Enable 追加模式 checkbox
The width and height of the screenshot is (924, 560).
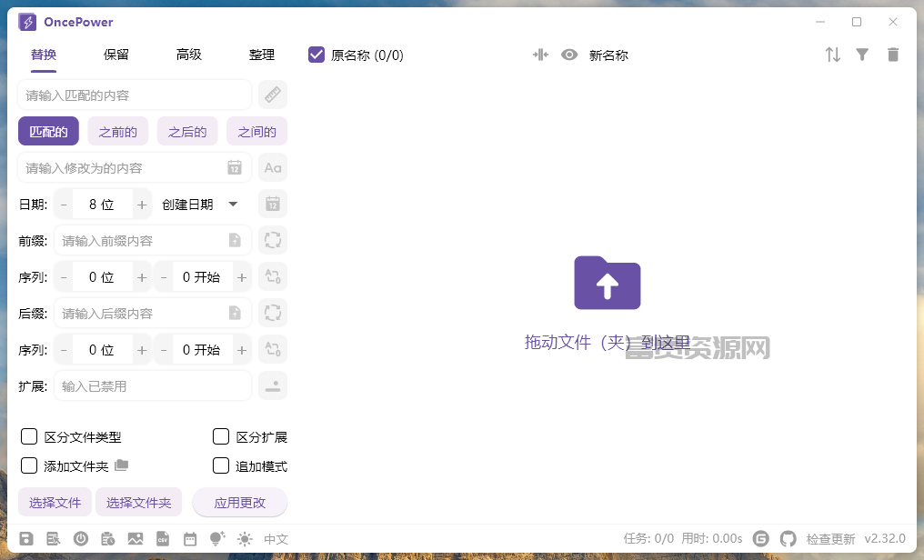(220, 465)
